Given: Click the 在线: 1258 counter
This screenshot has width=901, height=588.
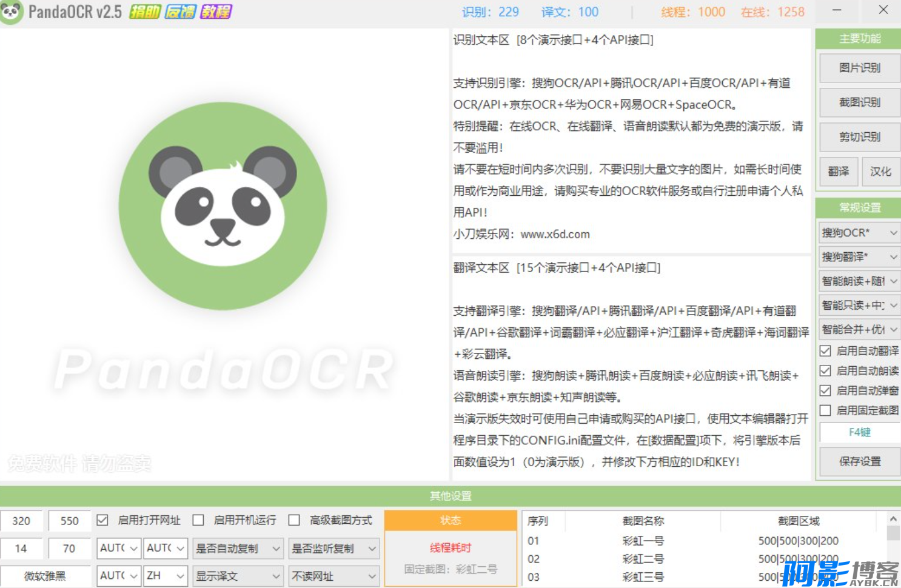Looking at the screenshot, I should pyautogui.click(x=772, y=12).
